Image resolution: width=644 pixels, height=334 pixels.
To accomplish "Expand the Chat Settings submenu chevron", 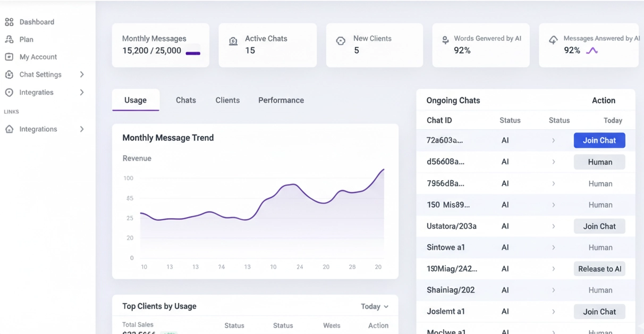I will click(x=82, y=74).
